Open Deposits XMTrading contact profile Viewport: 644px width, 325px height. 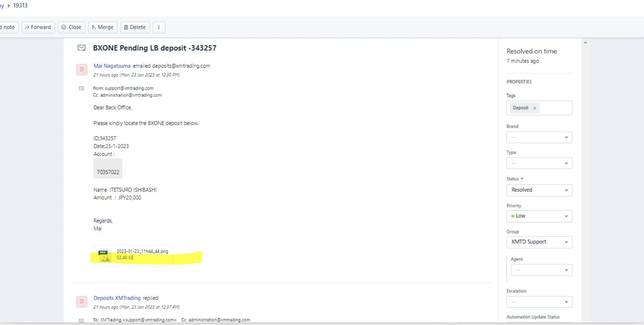click(117, 298)
